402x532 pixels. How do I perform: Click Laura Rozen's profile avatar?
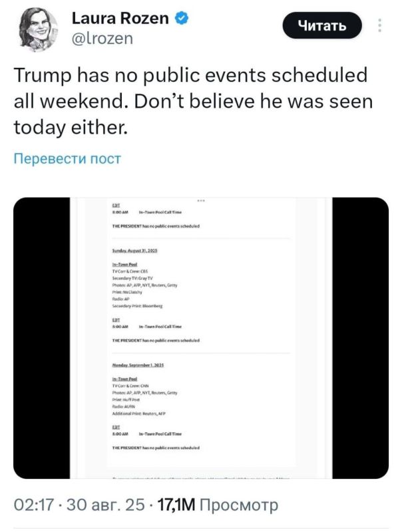[40, 27]
